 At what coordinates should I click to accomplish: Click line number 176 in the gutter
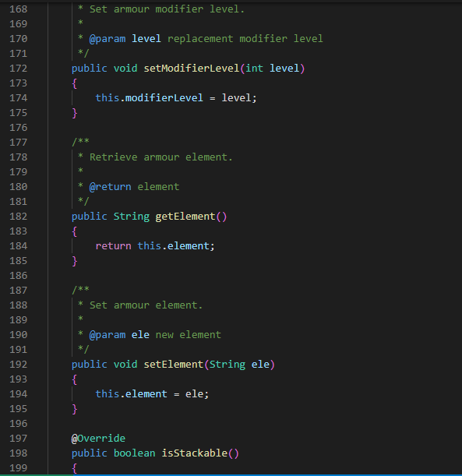click(19, 128)
